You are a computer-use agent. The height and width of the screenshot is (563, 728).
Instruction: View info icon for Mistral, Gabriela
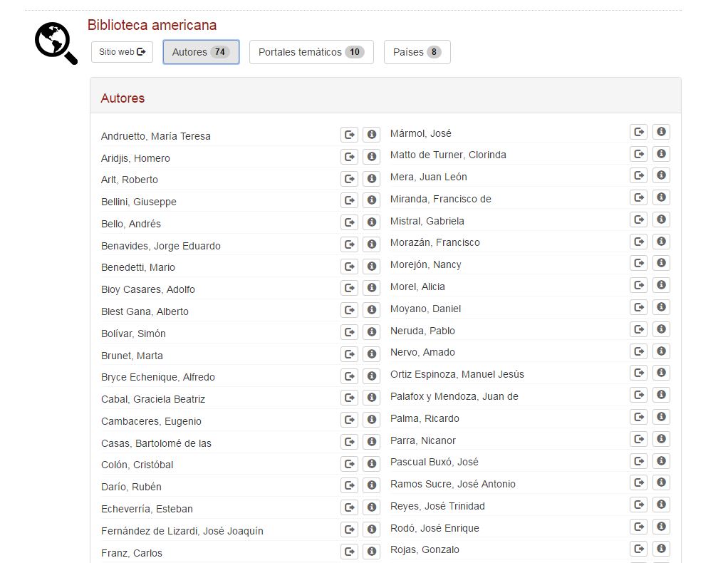click(x=661, y=219)
